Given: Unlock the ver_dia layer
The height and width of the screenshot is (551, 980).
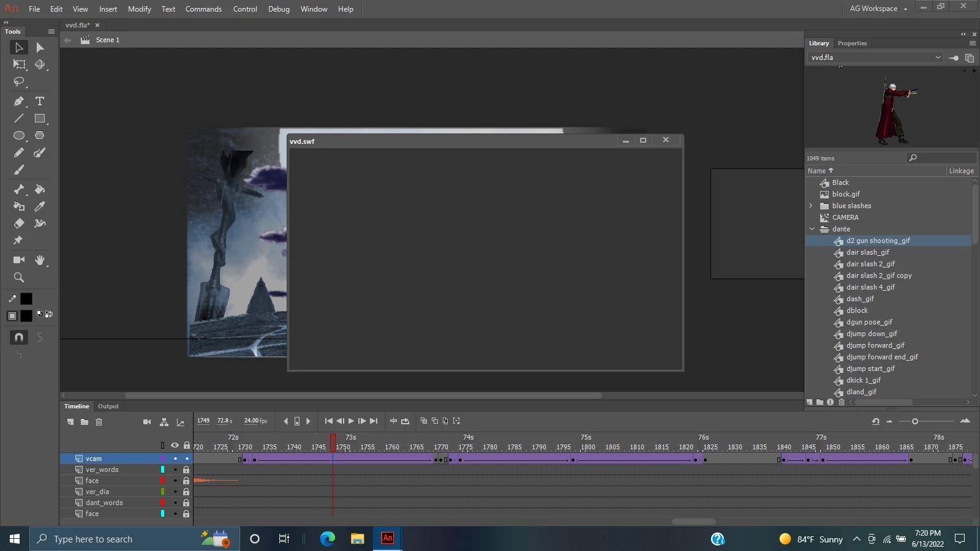Looking at the screenshot, I should point(186,492).
